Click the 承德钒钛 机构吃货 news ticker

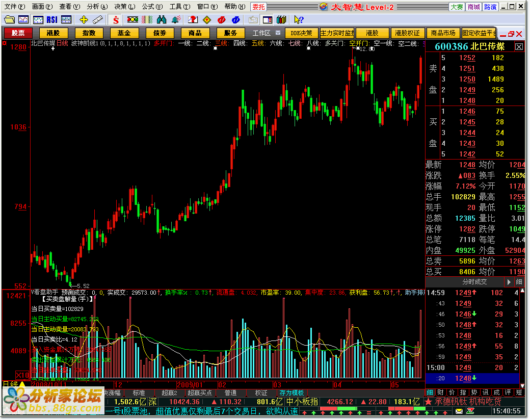pos(467,402)
